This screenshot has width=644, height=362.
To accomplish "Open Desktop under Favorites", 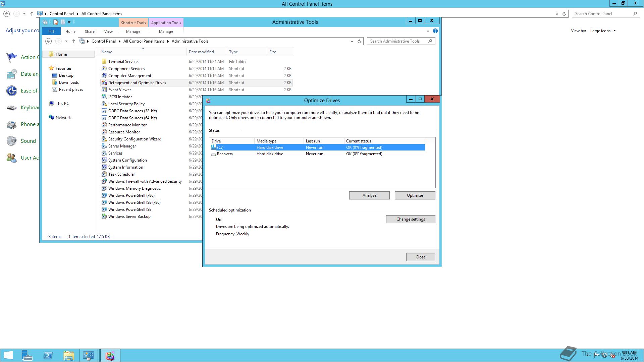I will click(x=66, y=75).
